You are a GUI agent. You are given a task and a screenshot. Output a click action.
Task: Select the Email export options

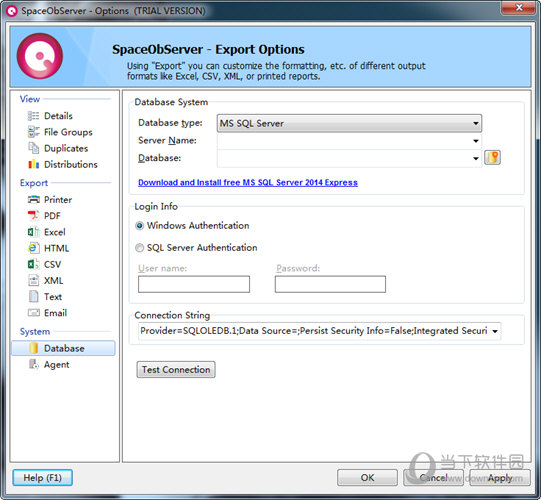click(x=55, y=313)
